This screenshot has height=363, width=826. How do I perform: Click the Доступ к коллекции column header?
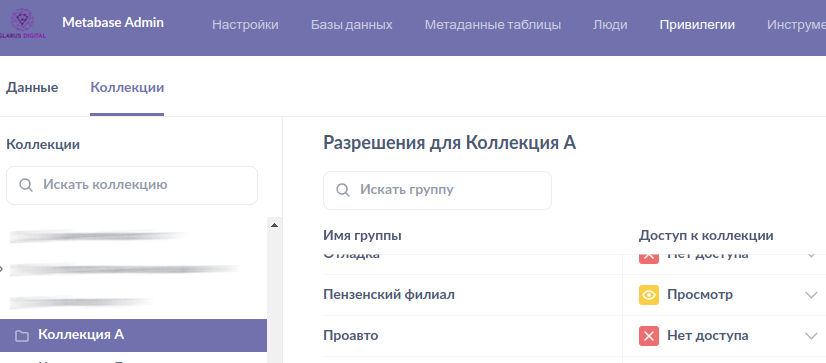pos(706,236)
